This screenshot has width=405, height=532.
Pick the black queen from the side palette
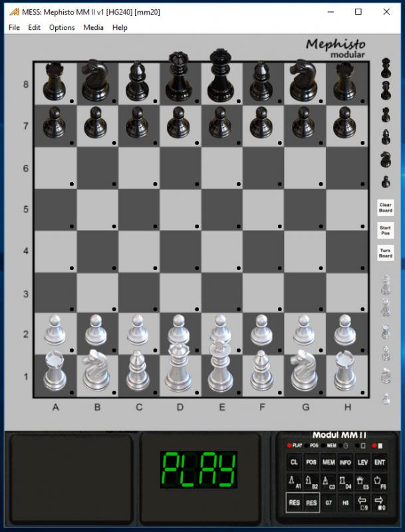(x=386, y=90)
